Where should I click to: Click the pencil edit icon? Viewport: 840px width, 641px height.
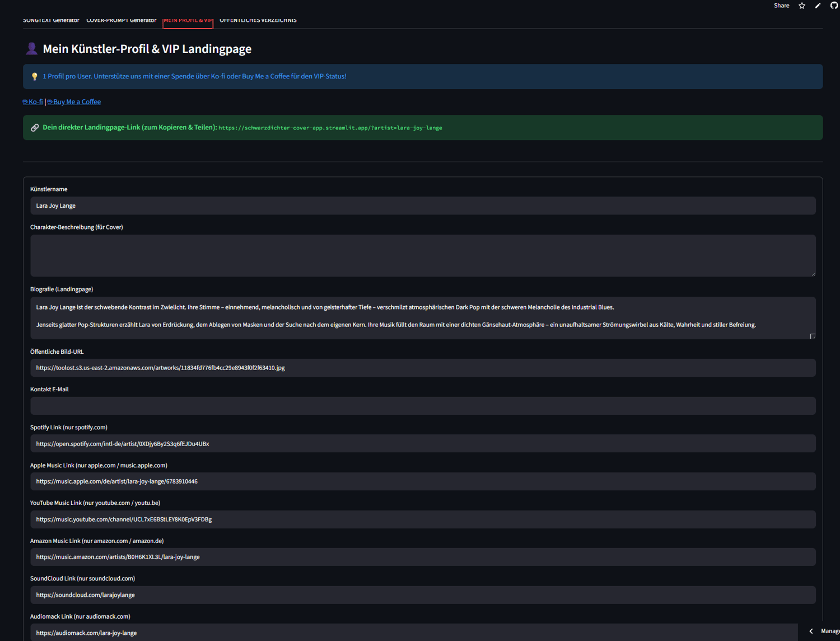pos(818,6)
